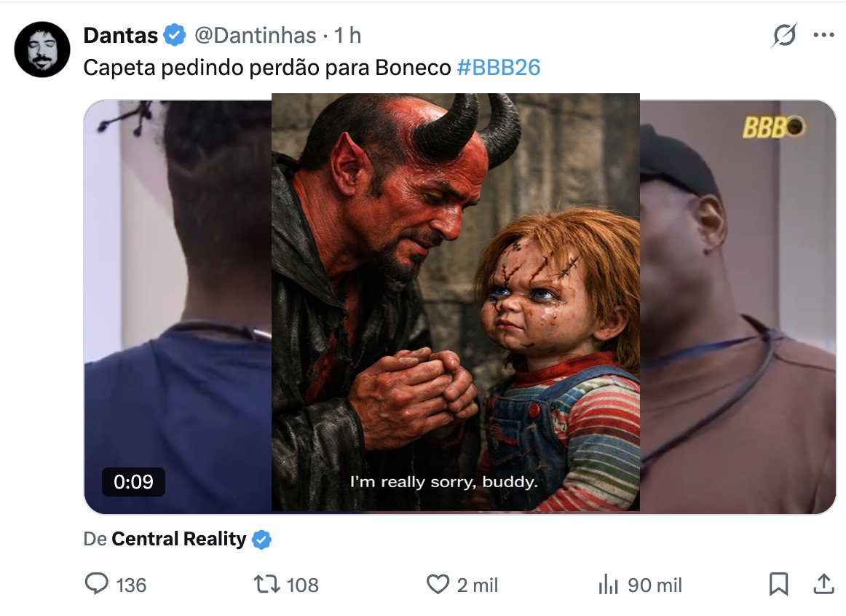The width and height of the screenshot is (846, 616).
Task: Click the reply speech bubble icon
Action: [97, 584]
